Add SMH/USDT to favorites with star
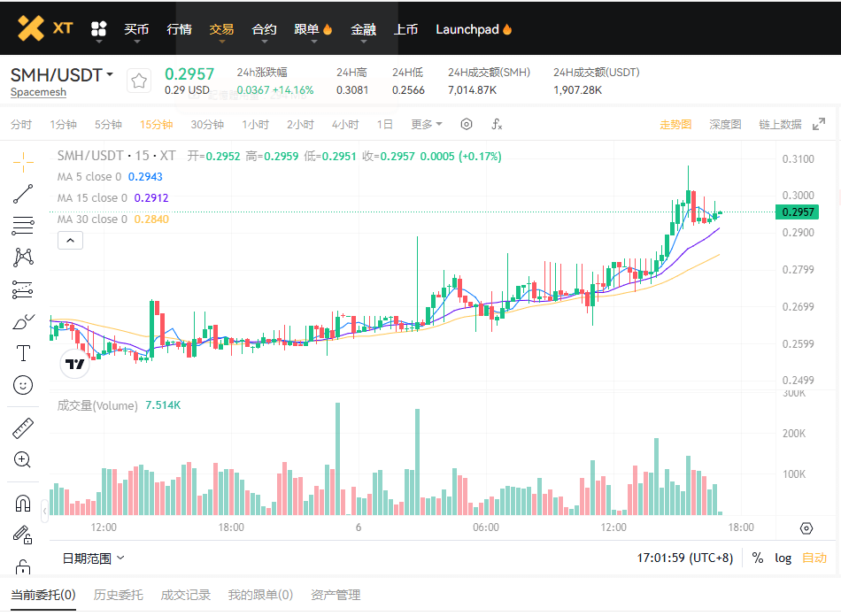 click(139, 81)
